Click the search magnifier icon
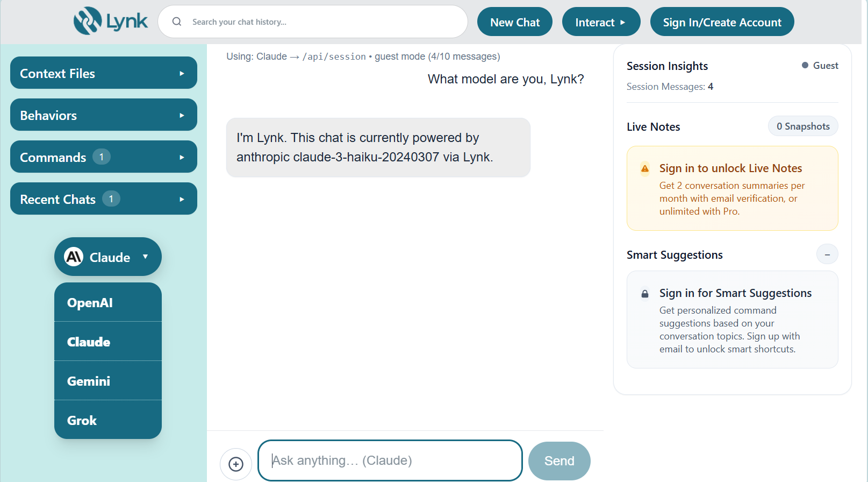Viewport: 868px width, 482px height. coord(177,22)
